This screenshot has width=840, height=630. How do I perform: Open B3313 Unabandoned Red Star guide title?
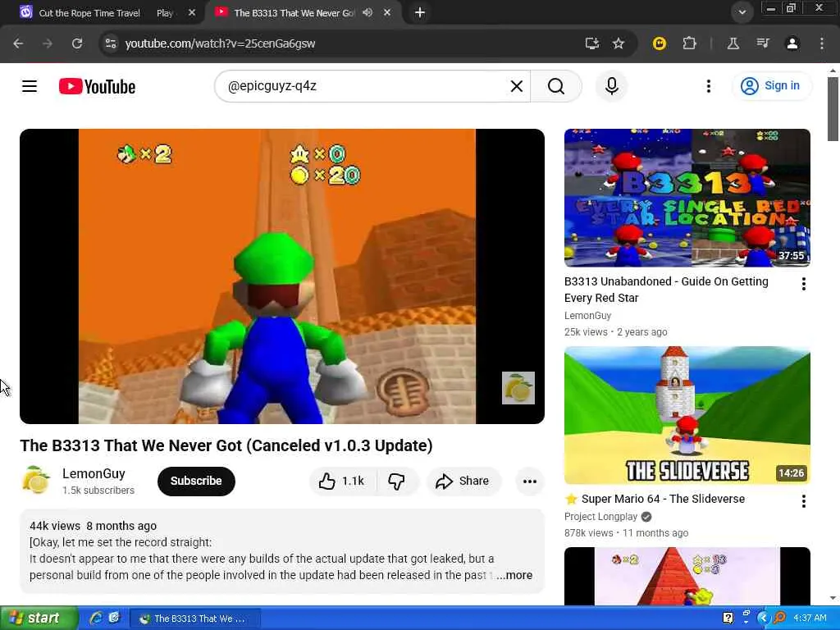click(x=666, y=290)
